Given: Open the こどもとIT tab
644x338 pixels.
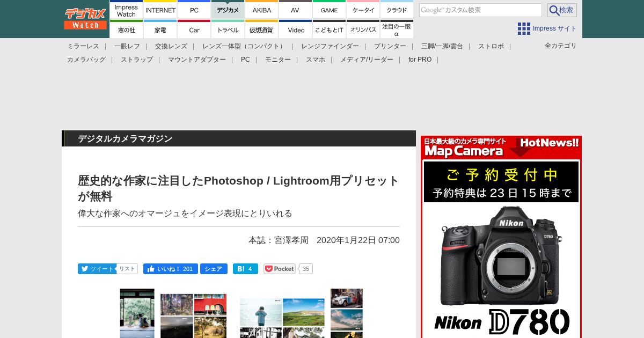Looking at the screenshot, I should point(329,30).
